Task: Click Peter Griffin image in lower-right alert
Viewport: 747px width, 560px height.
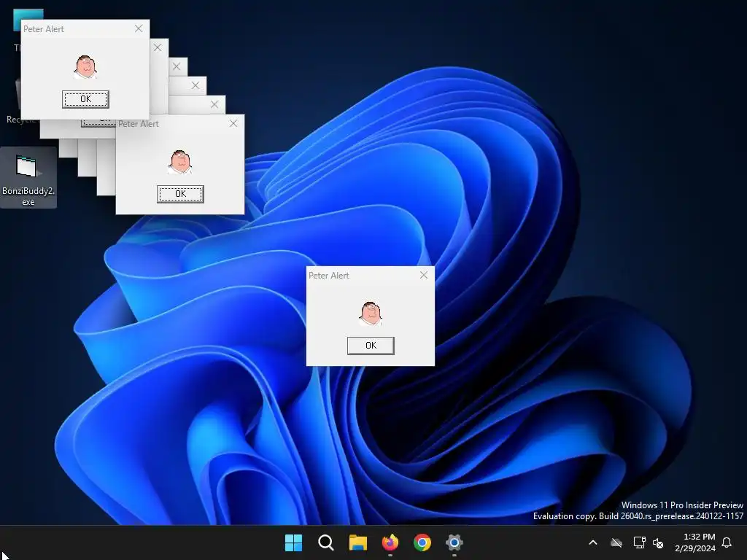Action: pyautogui.click(x=371, y=313)
